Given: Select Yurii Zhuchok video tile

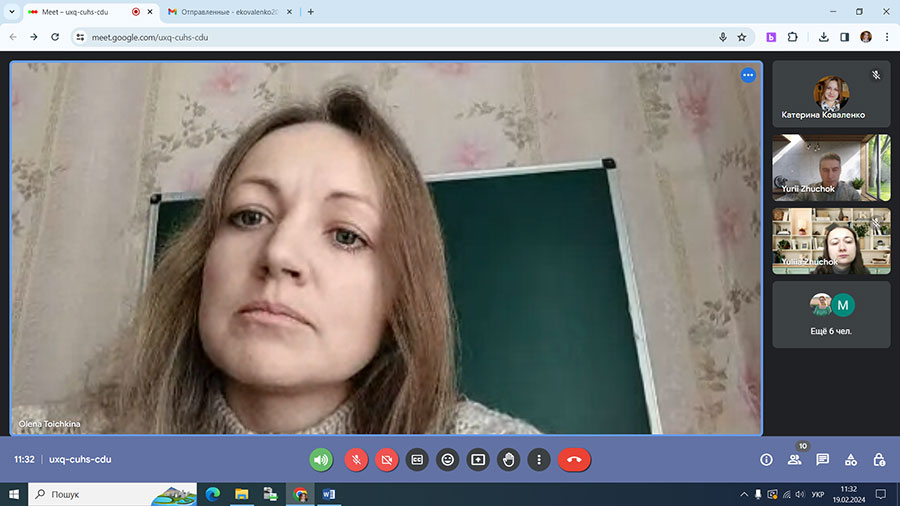Looking at the screenshot, I should pyautogui.click(x=831, y=168).
